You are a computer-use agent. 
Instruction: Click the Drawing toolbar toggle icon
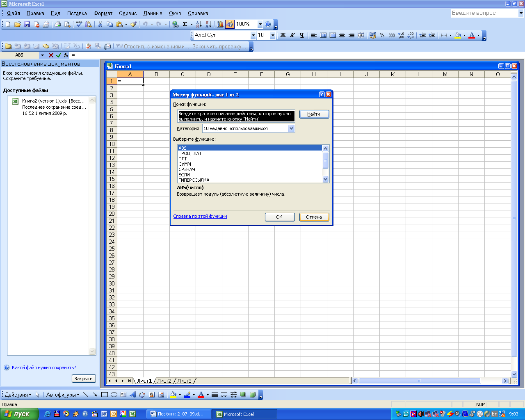[x=230, y=24]
